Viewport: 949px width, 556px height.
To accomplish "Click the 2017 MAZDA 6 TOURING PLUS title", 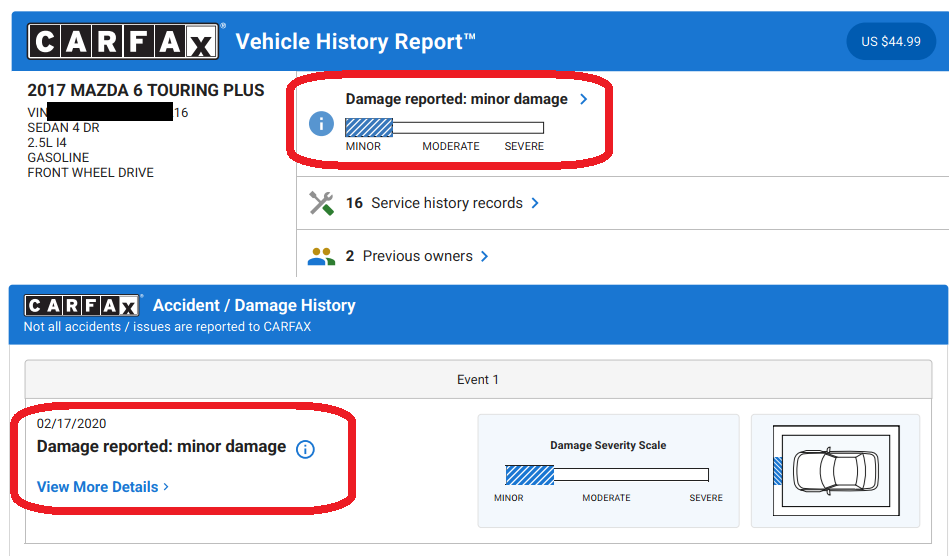I will pyautogui.click(x=146, y=90).
